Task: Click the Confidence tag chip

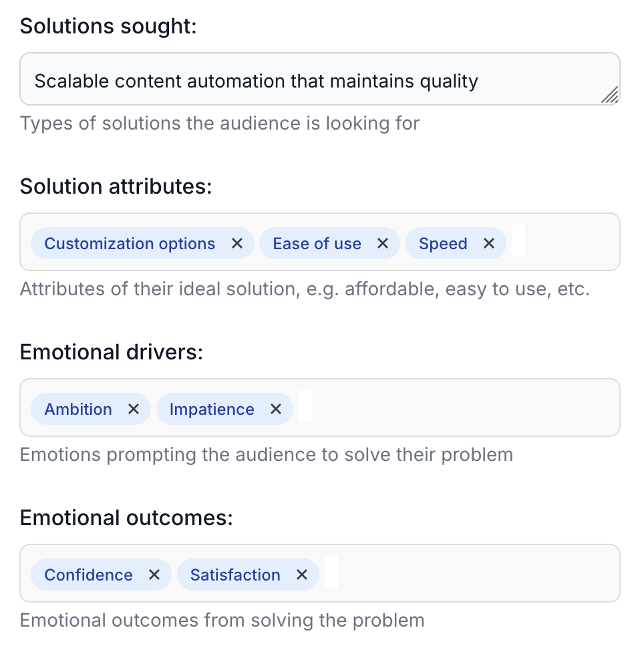Action: [88, 575]
